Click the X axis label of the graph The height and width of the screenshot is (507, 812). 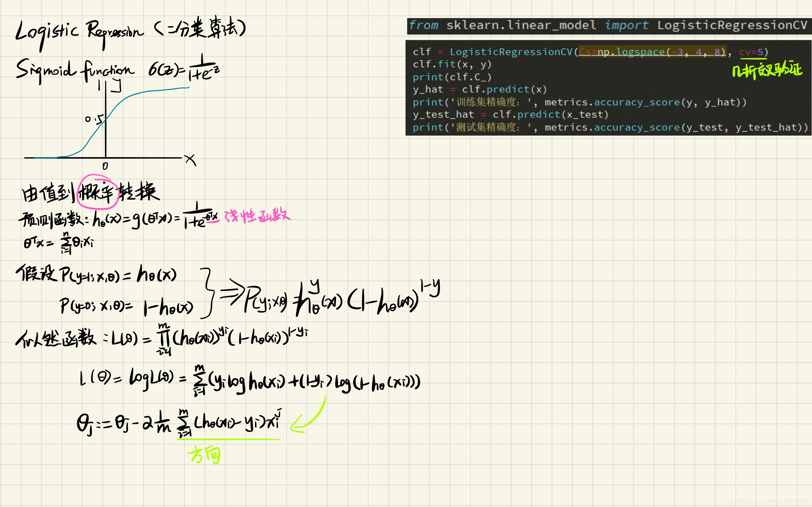[191, 160]
